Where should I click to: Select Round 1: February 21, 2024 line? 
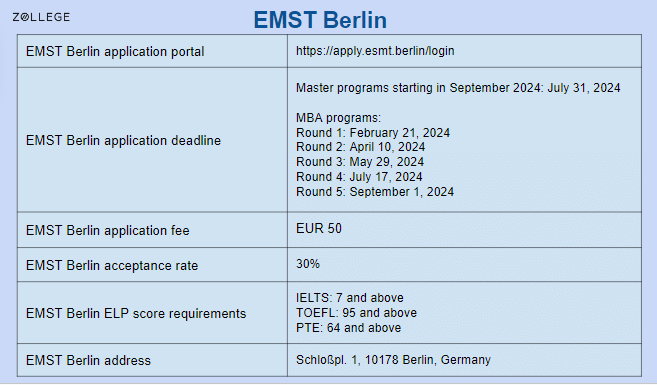(x=373, y=133)
